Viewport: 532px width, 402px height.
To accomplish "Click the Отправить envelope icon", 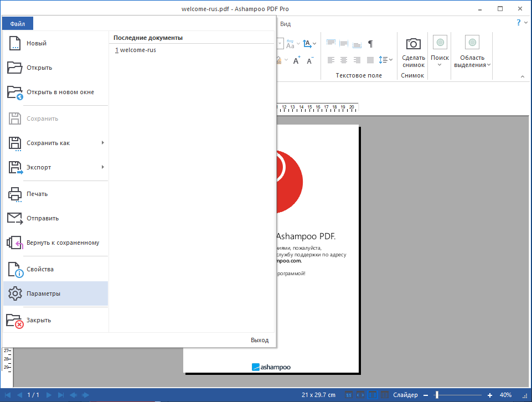I will pyautogui.click(x=14, y=219).
